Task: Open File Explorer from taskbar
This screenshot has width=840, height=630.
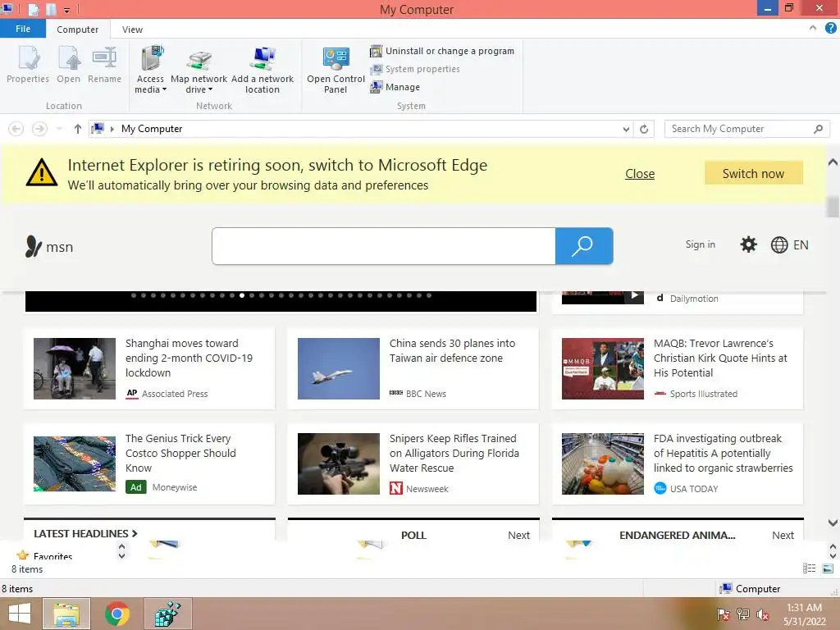Action: pos(66,614)
